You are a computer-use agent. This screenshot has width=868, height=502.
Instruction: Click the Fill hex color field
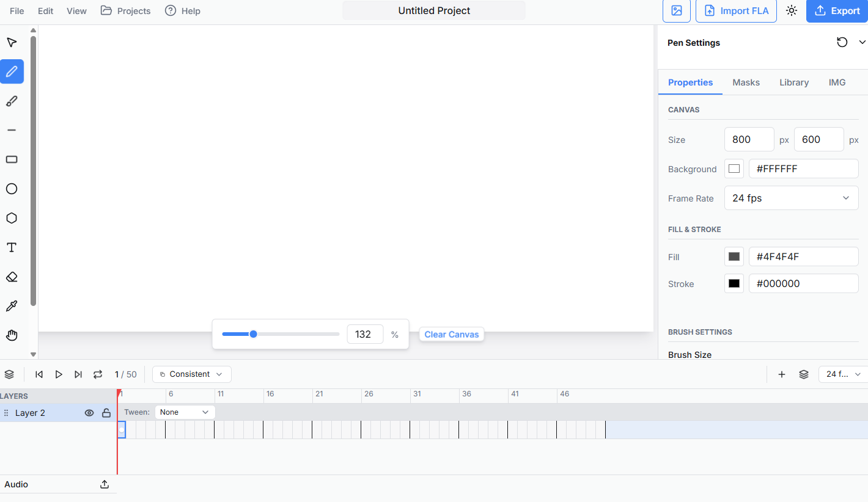[x=804, y=256]
